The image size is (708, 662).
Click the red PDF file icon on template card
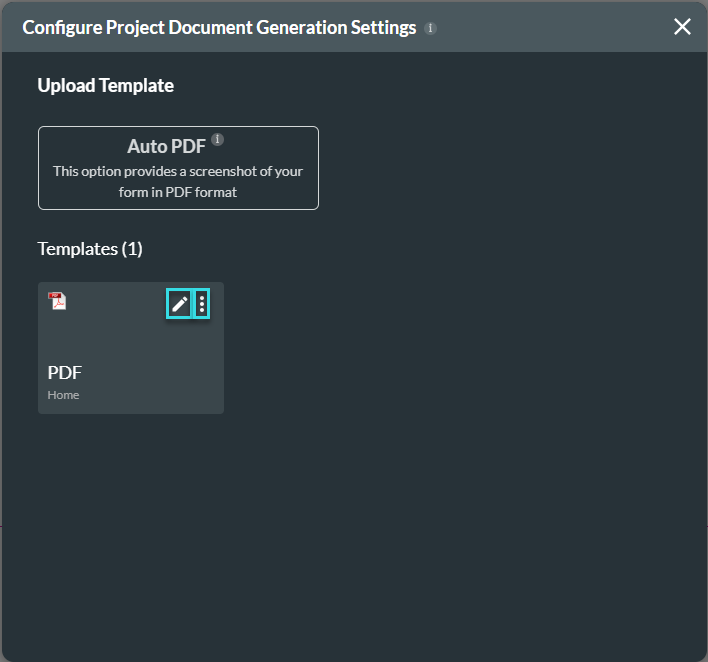click(x=58, y=301)
